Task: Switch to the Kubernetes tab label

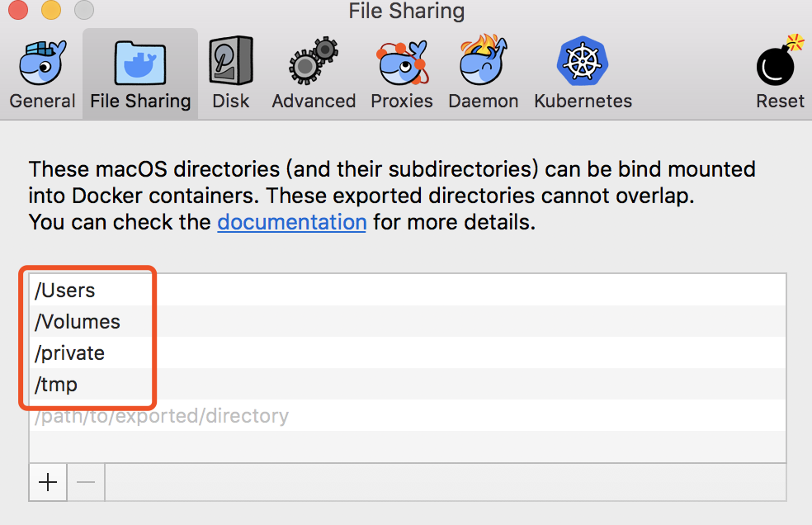Action: click(x=583, y=101)
